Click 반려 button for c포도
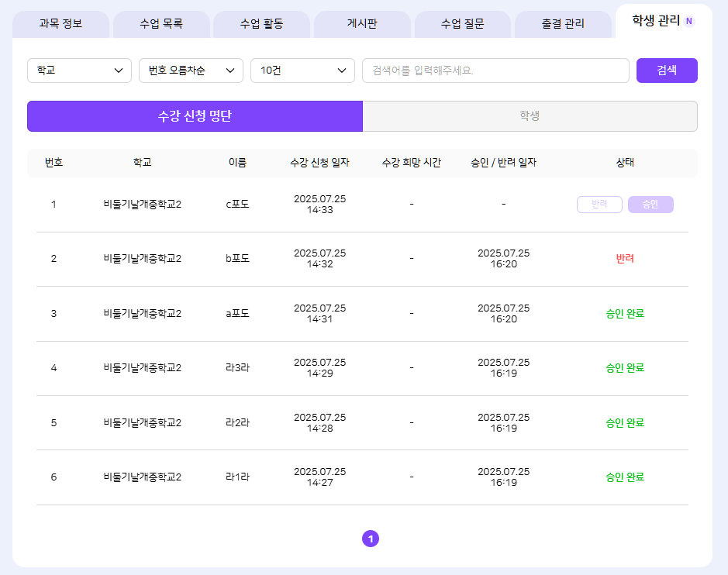This screenshot has height=575, width=728. pyautogui.click(x=599, y=205)
